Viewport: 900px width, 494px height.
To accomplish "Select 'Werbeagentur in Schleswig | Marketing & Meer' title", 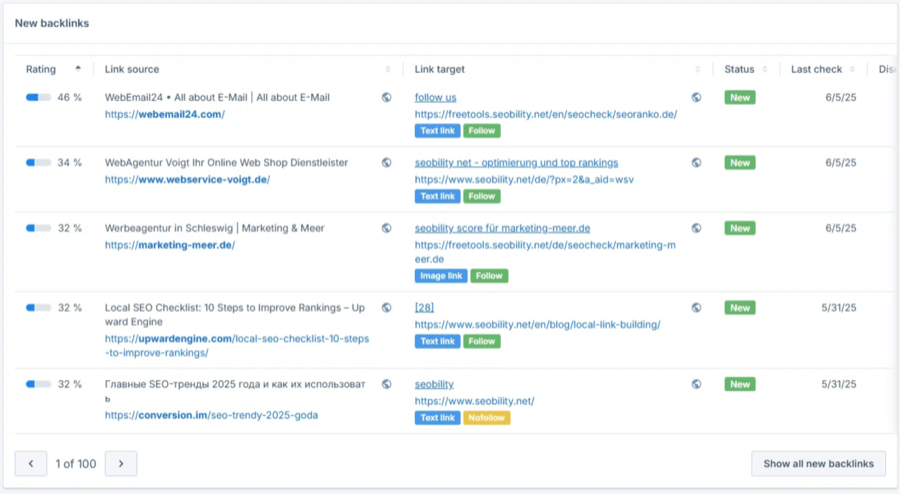I will (215, 228).
